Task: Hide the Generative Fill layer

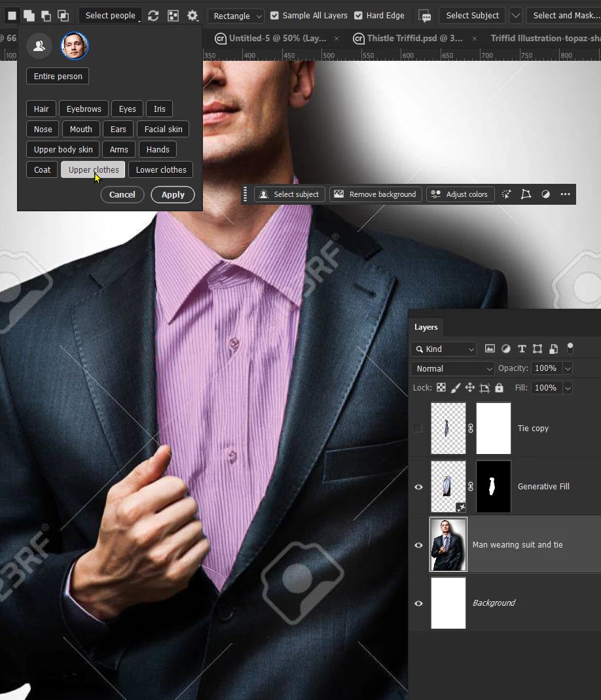Action: tap(419, 487)
